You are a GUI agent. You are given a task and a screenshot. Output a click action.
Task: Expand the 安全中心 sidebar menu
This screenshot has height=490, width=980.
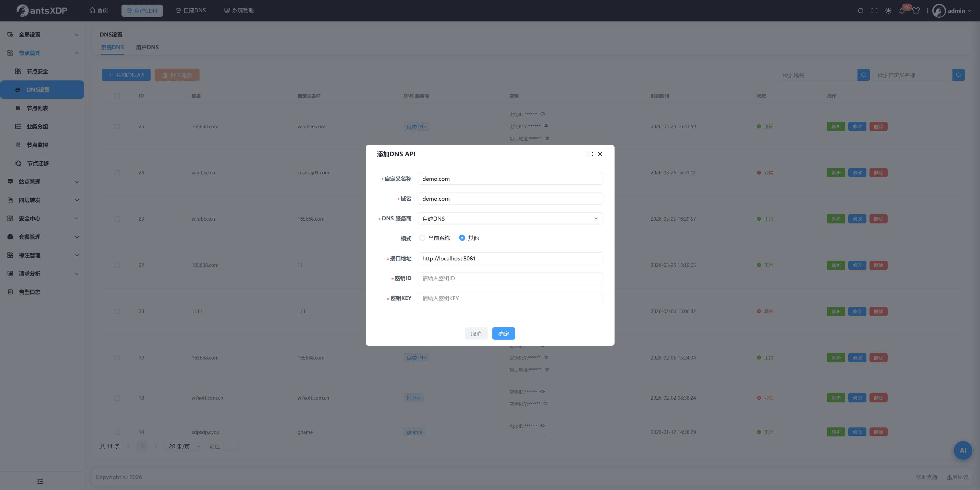pyautogui.click(x=42, y=219)
